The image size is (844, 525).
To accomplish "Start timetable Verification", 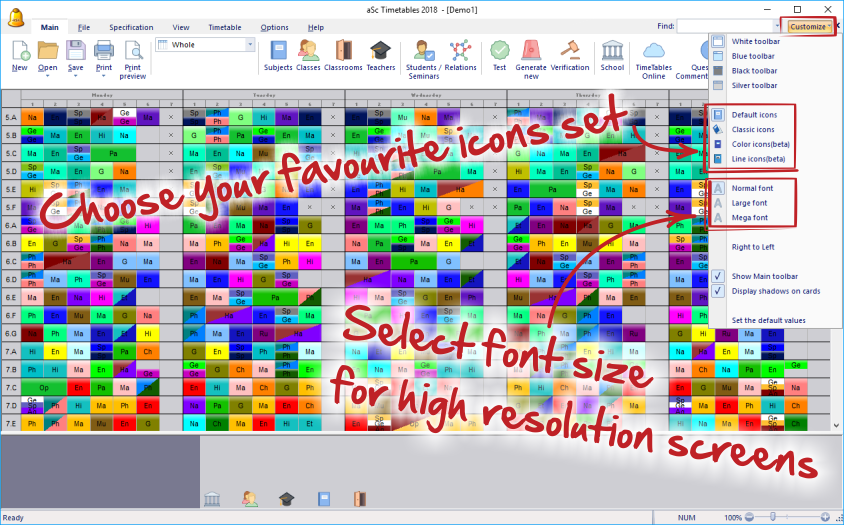I will [570, 55].
